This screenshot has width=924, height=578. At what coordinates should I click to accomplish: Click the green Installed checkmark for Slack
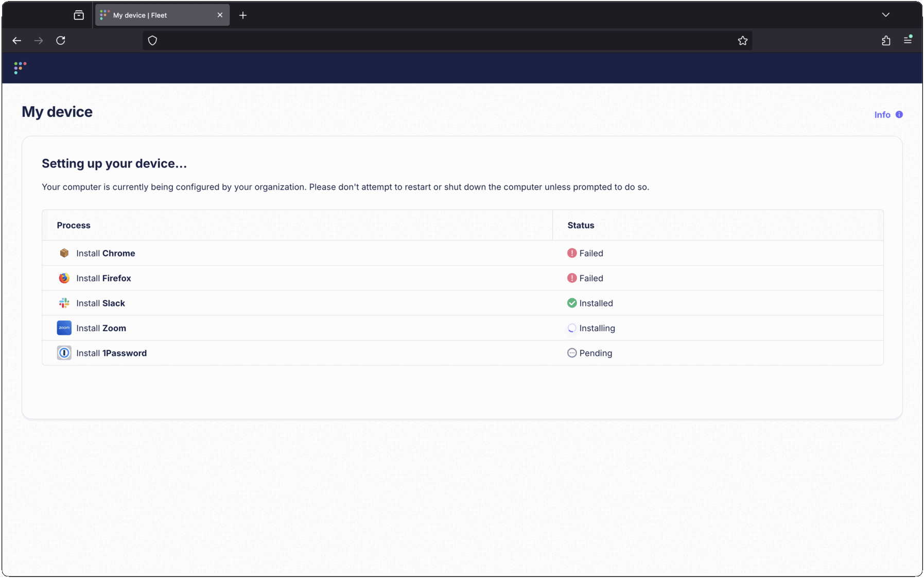point(571,303)
